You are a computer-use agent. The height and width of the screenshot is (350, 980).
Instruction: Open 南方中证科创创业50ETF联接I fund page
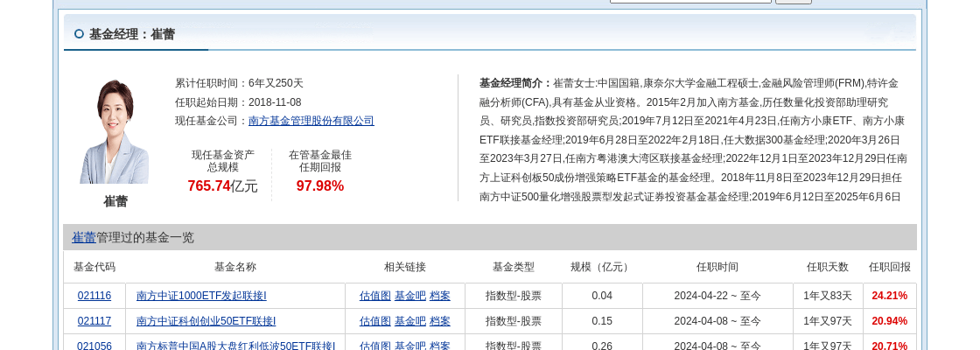(206, 321)
